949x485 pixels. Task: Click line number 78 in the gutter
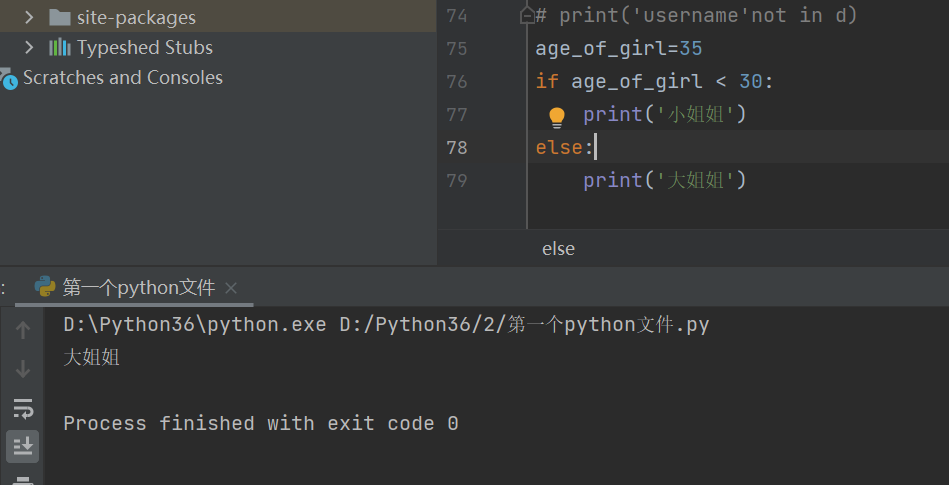(457, 147)
